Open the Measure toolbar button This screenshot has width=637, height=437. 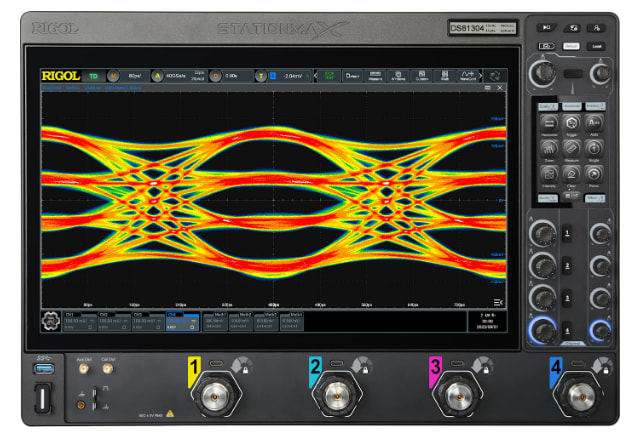[375, 76]
